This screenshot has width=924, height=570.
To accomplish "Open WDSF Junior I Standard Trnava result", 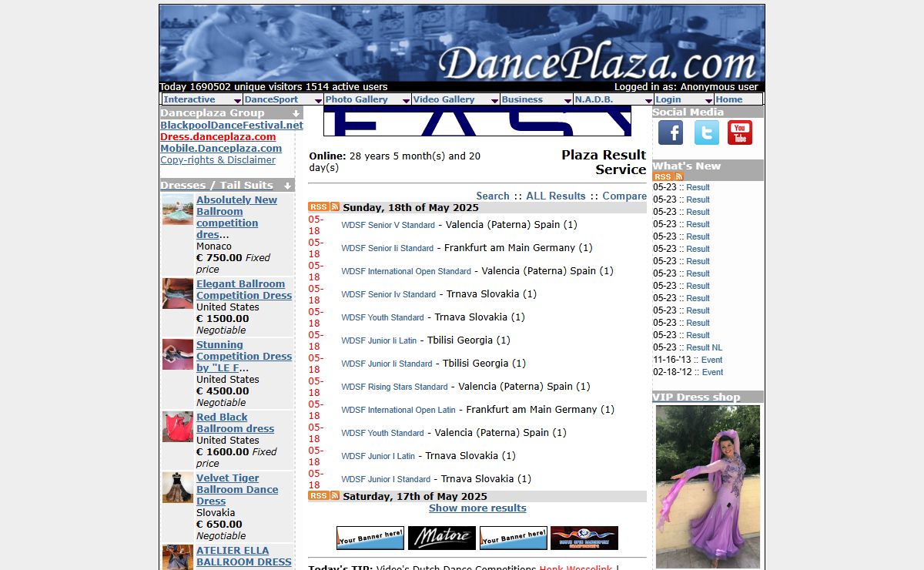I will pos(386,480).
